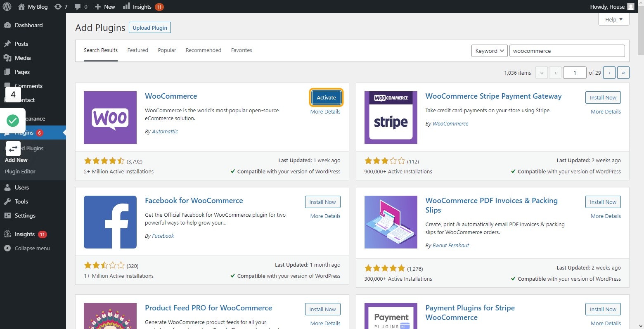Install Product Feed PRO for WooCommerce
644x329 pixels.
(x=323, y=309)
